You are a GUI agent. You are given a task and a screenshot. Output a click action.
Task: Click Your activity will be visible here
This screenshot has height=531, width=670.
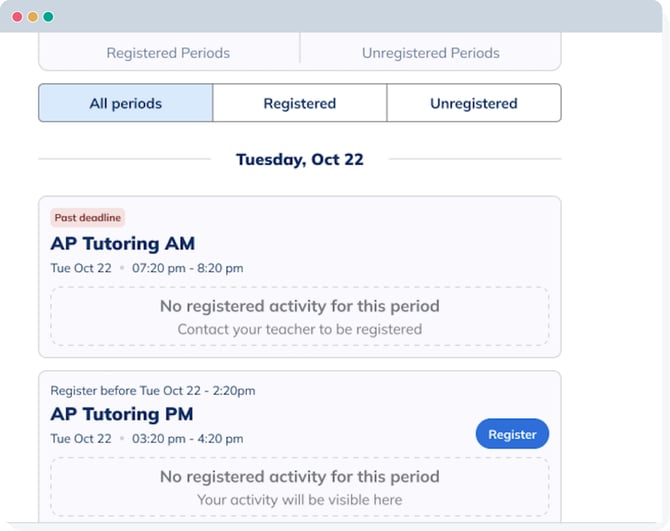pos(299,499)
